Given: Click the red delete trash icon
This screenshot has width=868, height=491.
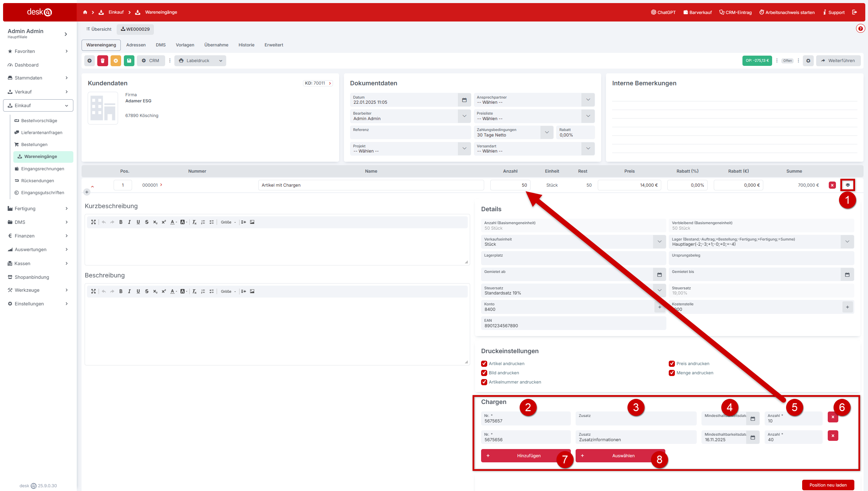Looking at the screenshot, I should click(x=102, y=61).
